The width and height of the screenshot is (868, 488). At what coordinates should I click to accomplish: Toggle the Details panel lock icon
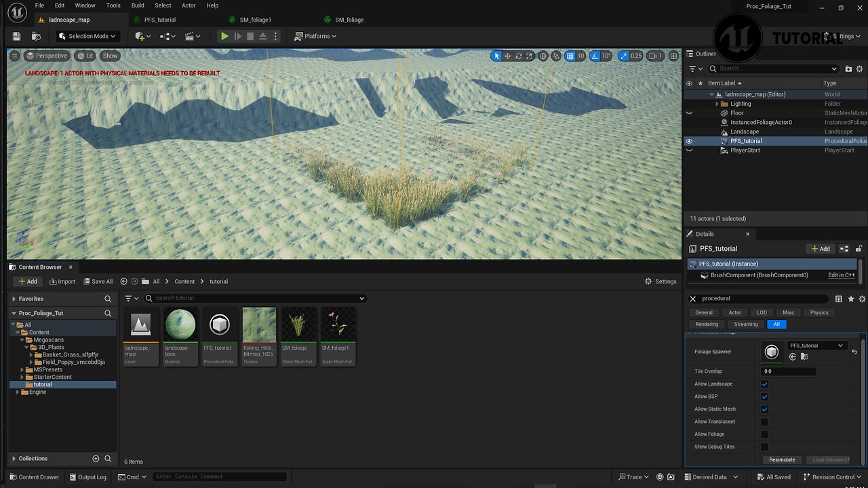[859, 249]
